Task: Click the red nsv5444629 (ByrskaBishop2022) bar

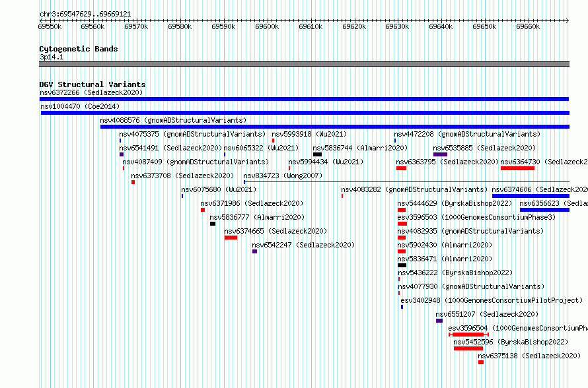Action: tap(402, 210)
